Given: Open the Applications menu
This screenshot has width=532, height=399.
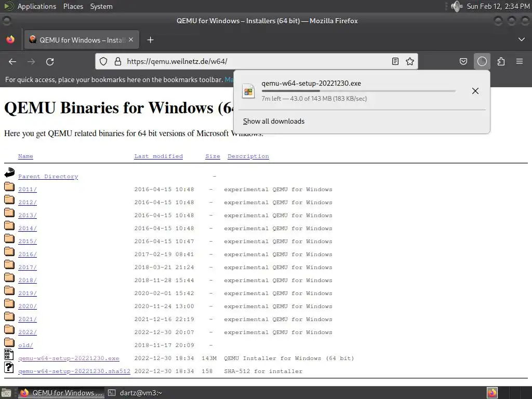Looking at the screenshot, I should (x=37, y=6).
